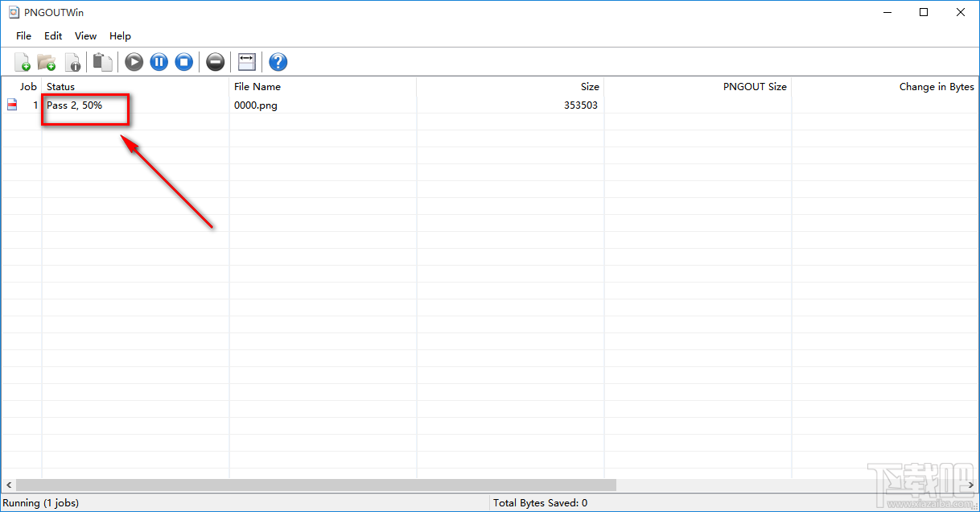Sort by the File Name column header
The image size is (980, 512).
coord(323,87)
